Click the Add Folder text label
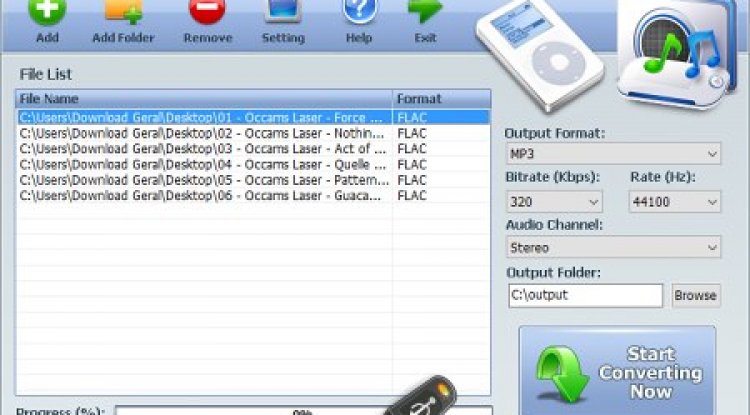750x415 pixels. pyautogui.click(x=123, y=37)
